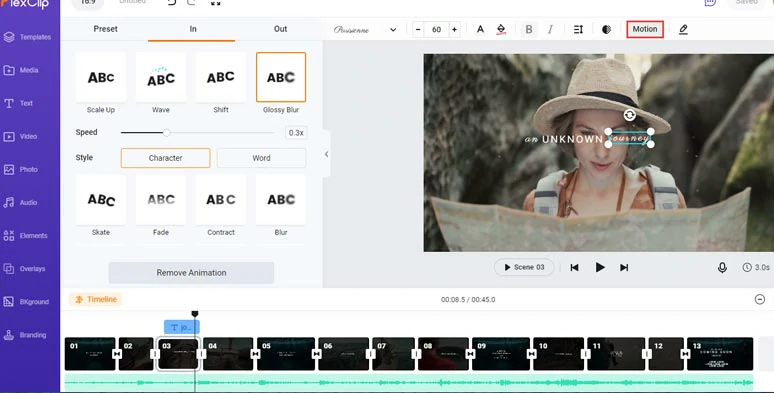
Task: Click the undo arrow icon
Action: click(x=171, y=3)
